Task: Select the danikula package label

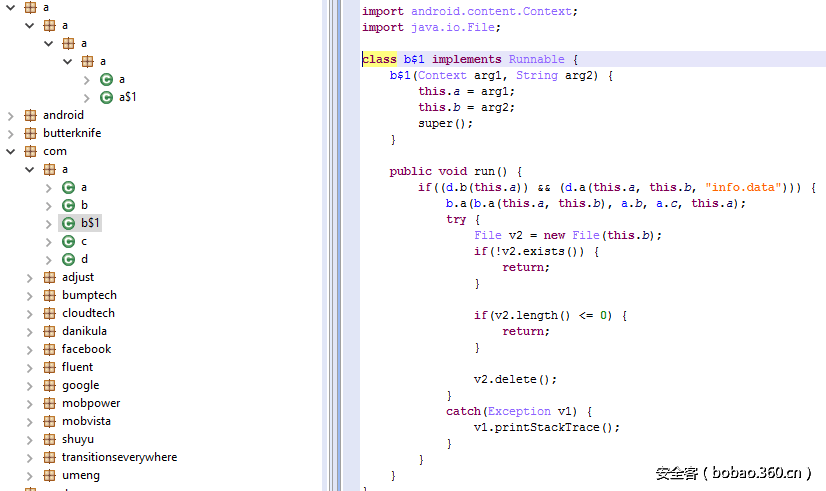Action: coord(84,331)
